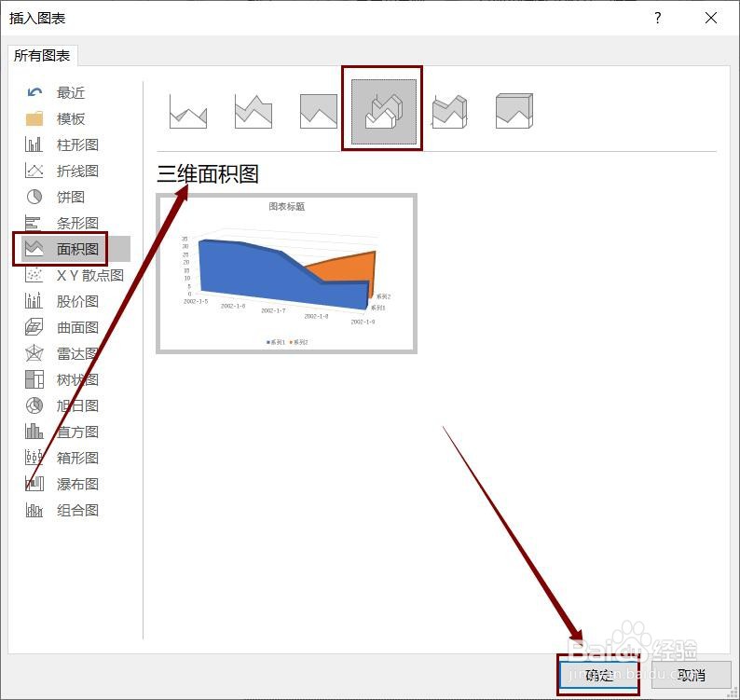The height and width of the screenshot is (700, 740).
Task: Select the 3-D 100% stacked area subtype
Action: 514,112
